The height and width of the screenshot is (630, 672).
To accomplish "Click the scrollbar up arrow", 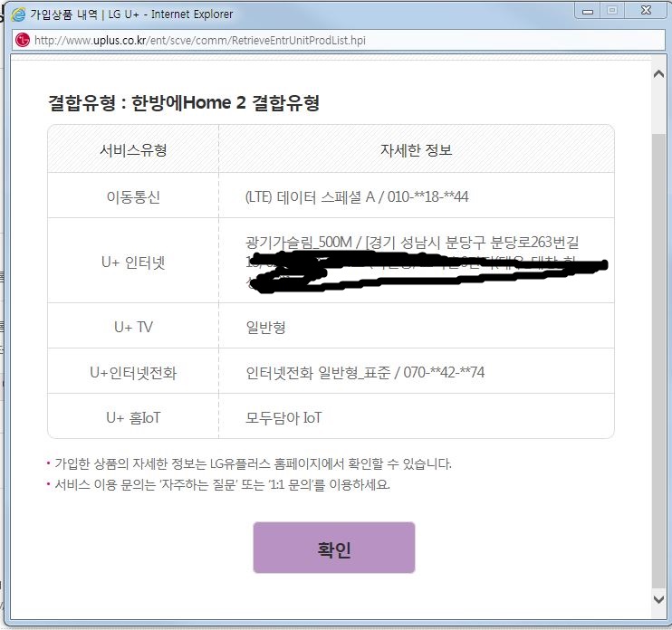I will pyautogui.click(x=658, y=74).
